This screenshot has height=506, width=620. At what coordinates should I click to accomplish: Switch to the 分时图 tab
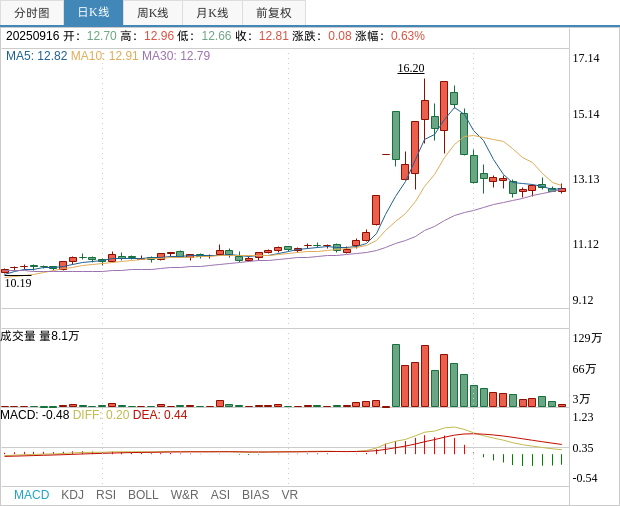pos(32,13)
